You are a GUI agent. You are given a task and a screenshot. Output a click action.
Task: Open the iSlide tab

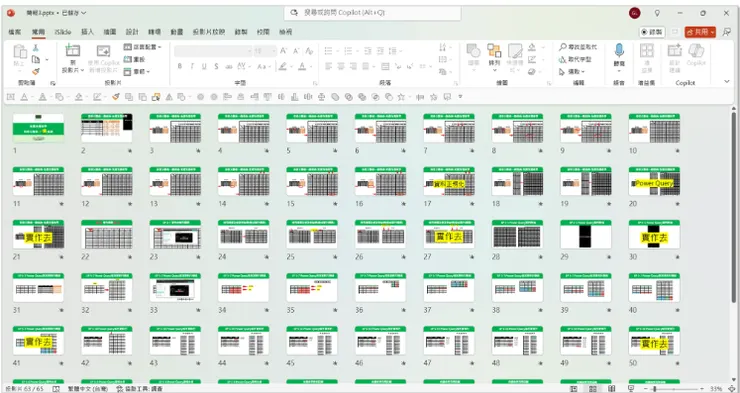pos(63,32)
